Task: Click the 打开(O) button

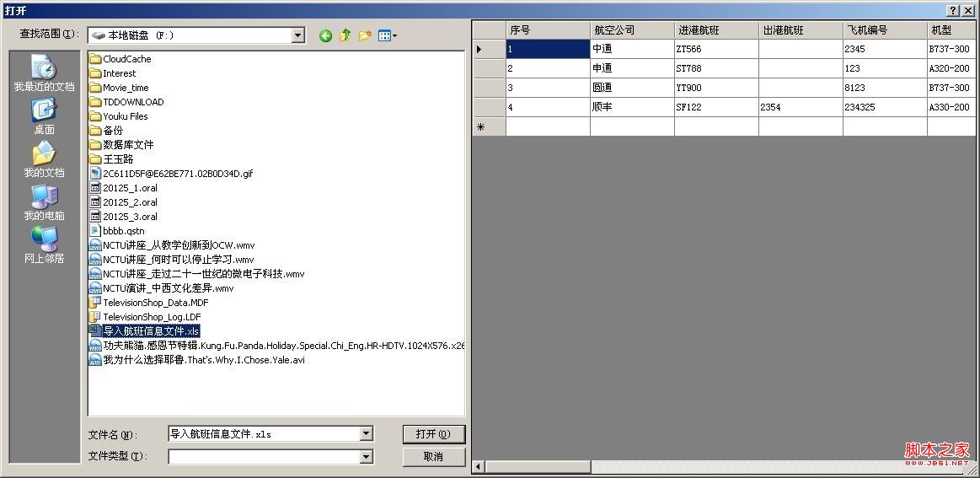Action: (x=434, y=434)
